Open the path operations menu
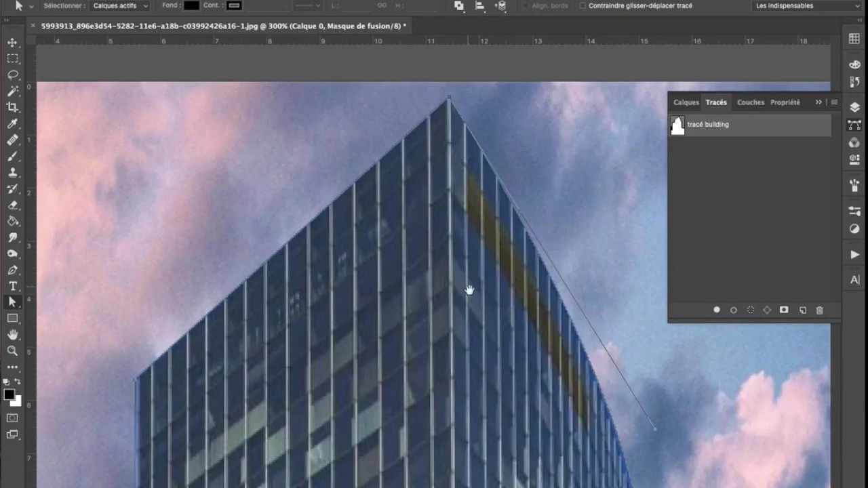Viewport: 868px width, 488px height. click(459, 5)
